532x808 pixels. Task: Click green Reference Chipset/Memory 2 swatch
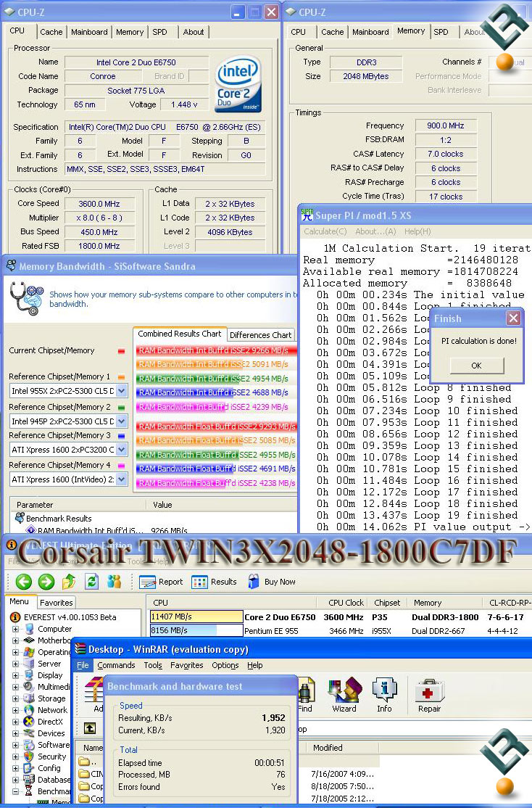point(122,407)
